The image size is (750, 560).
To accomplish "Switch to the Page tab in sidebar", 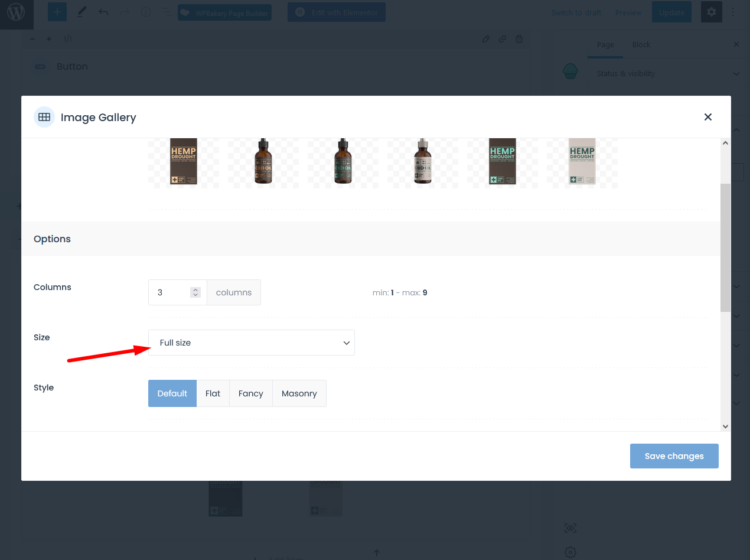I will [x=605, y=45].
